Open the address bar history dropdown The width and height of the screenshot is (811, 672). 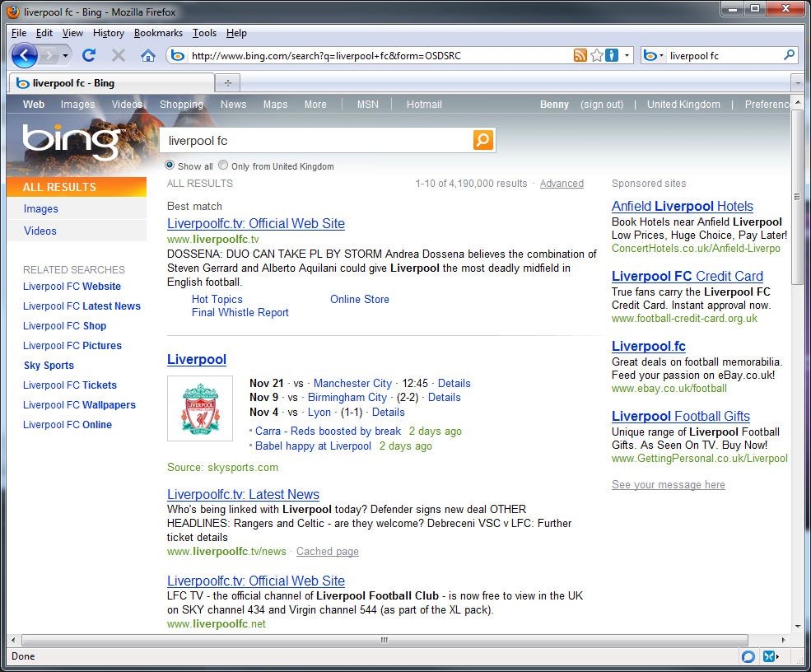[627, 55]
